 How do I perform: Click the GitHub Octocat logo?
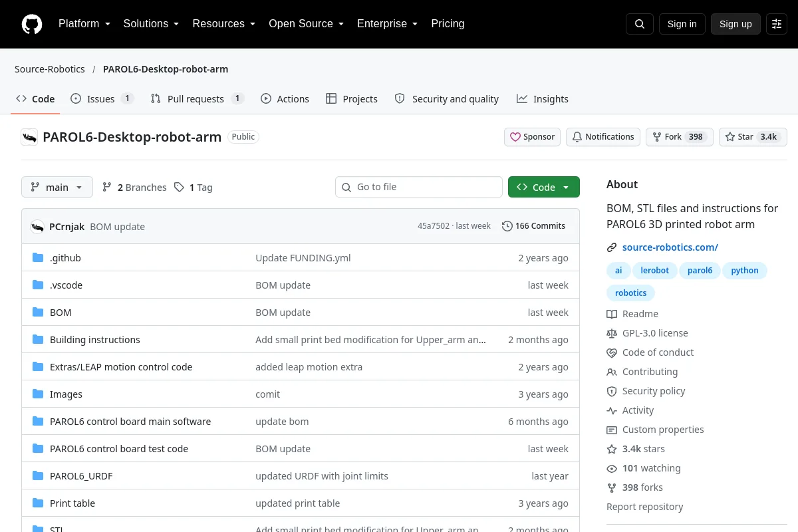(32, 24)
